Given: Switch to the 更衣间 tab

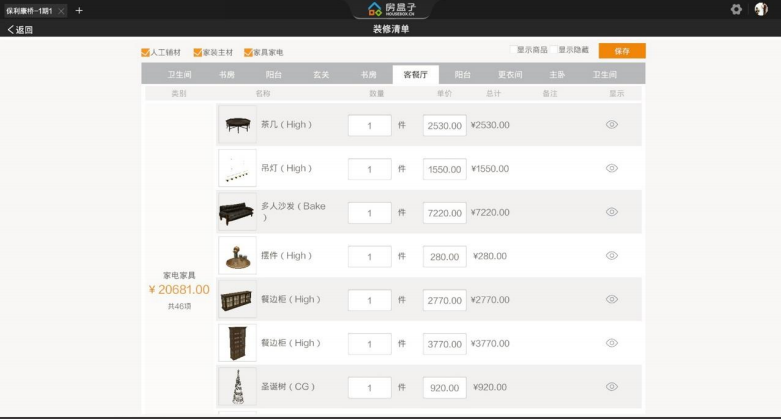Looking at the screenshot, I should coord(510,75).
